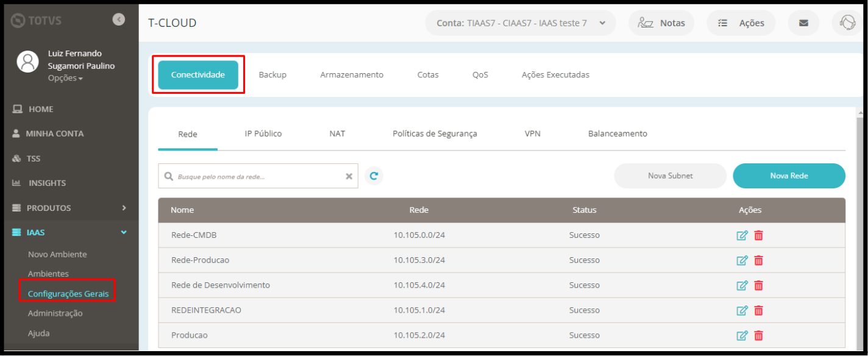Click the Status column header

click(585, 210)
